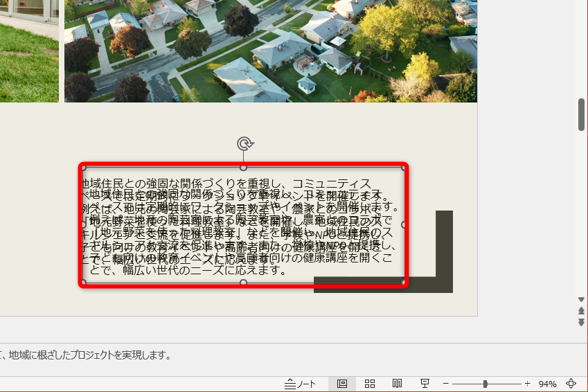The height and width of the screenshot is (392, 588).
Task: Click the right-middle resize handle of text box
Action: (x=404, y=224)
